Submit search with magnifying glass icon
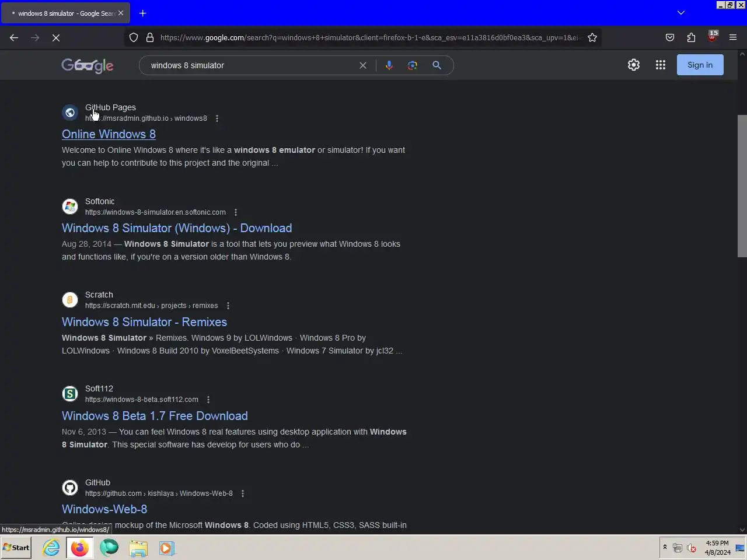The image size is (747, 560). (x=437, y=65)
